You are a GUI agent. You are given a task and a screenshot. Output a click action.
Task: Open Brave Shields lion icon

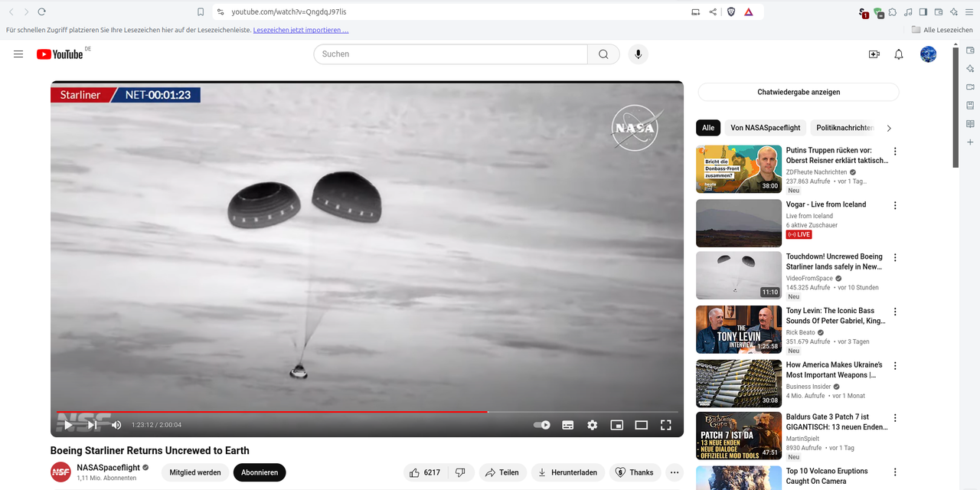click(731, 11)
